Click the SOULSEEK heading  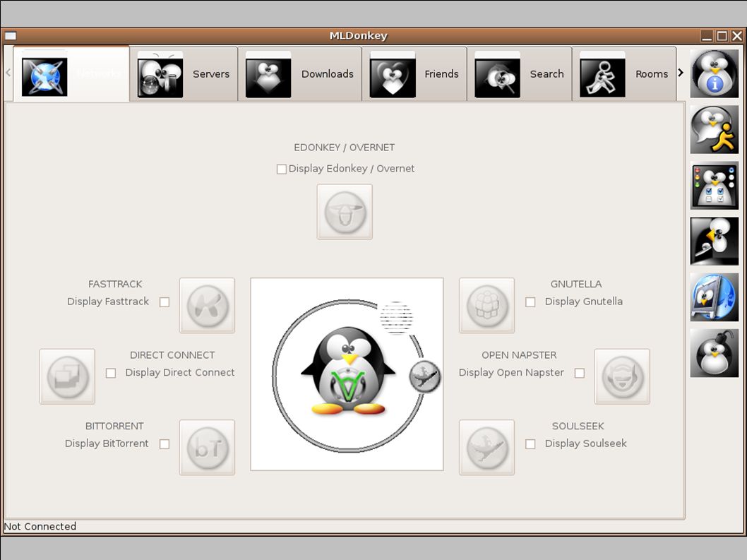578,426
